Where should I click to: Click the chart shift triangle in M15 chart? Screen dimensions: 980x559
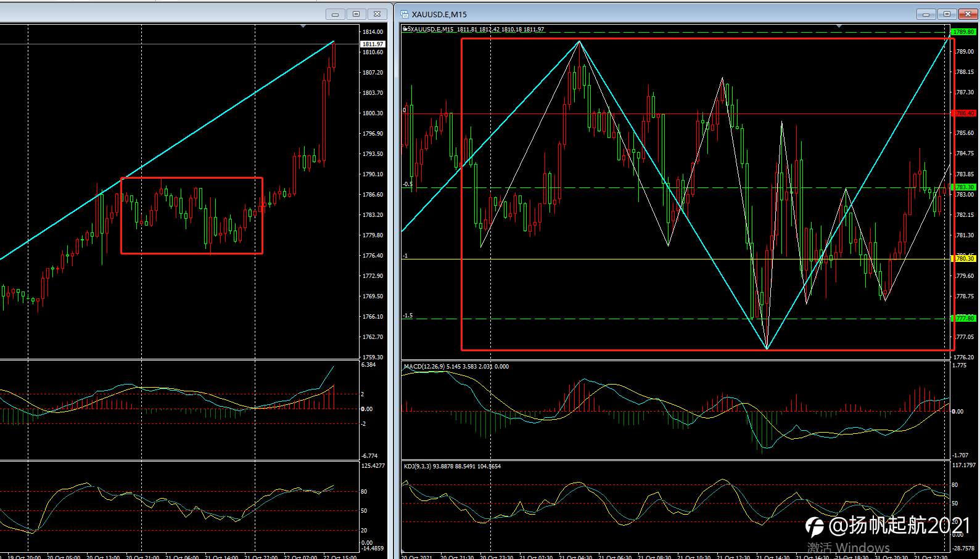tap(839, 26)
